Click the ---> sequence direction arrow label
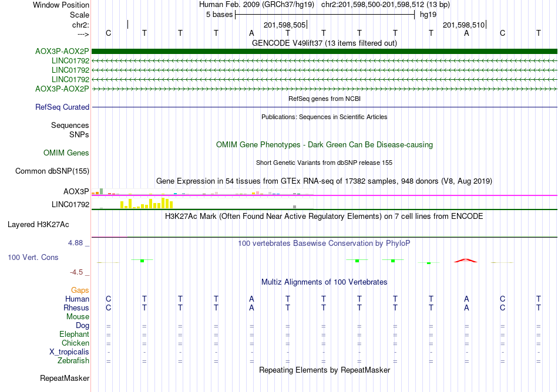Screen dimensions: 558x392 click(83, 34)
